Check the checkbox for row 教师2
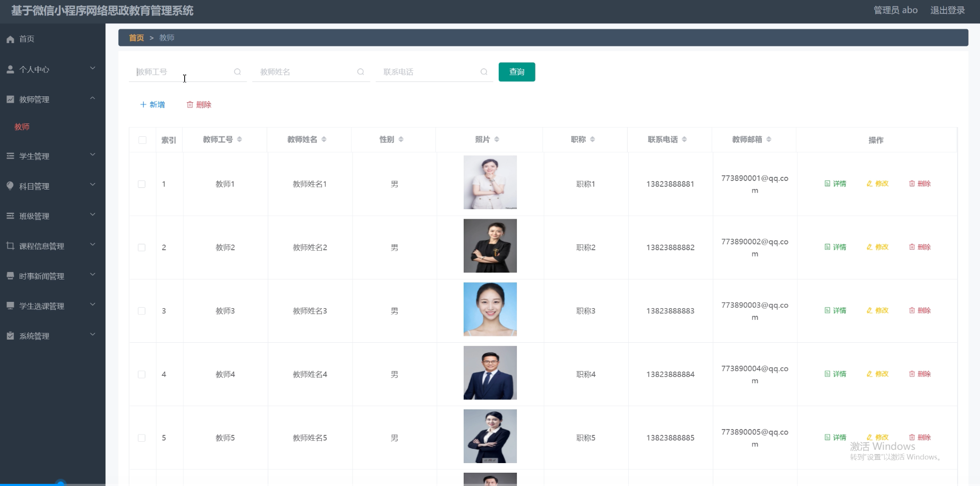This screenshot has width=980, height=486. (142, 248)
